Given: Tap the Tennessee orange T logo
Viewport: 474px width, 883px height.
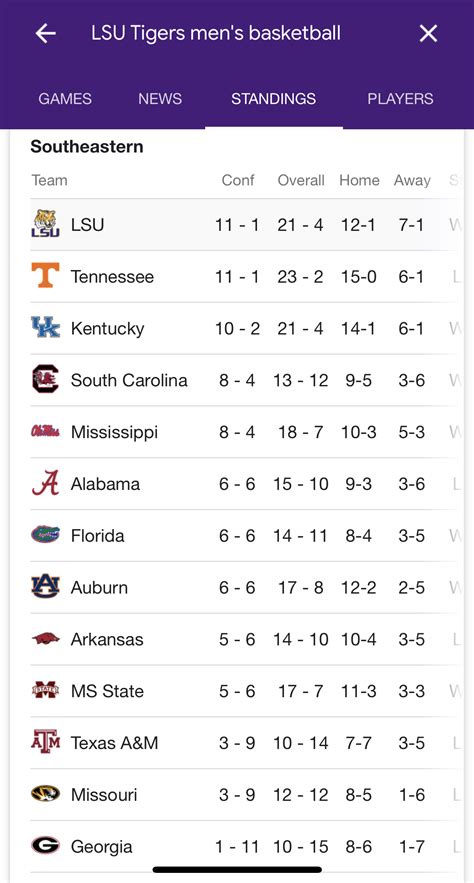Looking at the screenshot, I should point(46,276).
